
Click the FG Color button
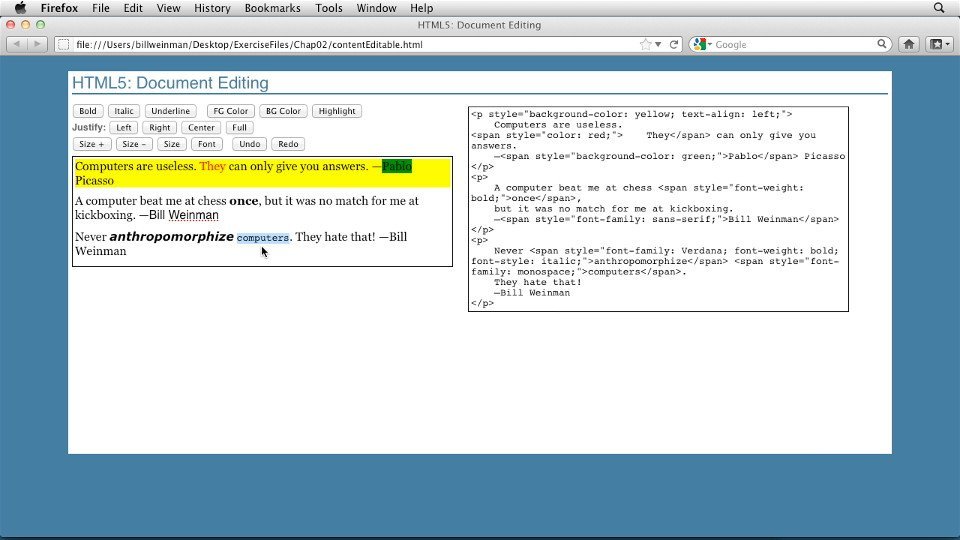(x=231, y=111)
